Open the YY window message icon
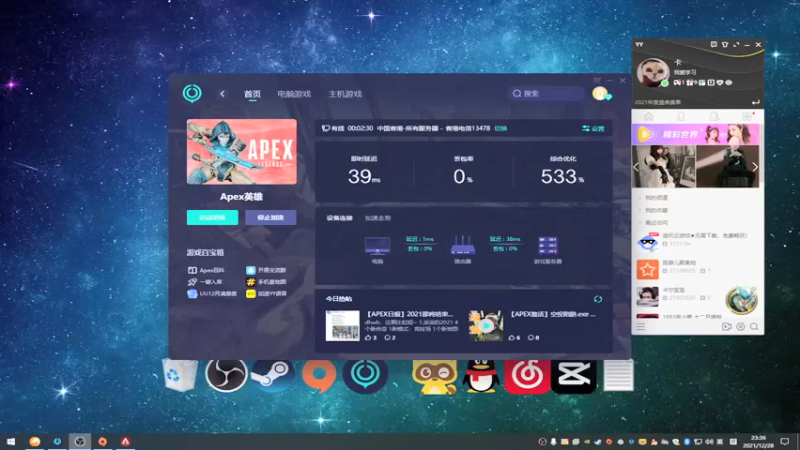The width and height of the screenshot is (800, 450). click(x=714, y=45)
